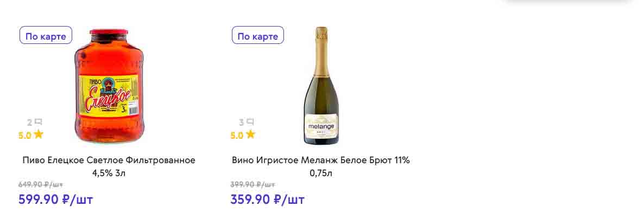Click the 5.0 rating on the beer card
This screenshot has height=219, width=644.
tap(25, 136)
